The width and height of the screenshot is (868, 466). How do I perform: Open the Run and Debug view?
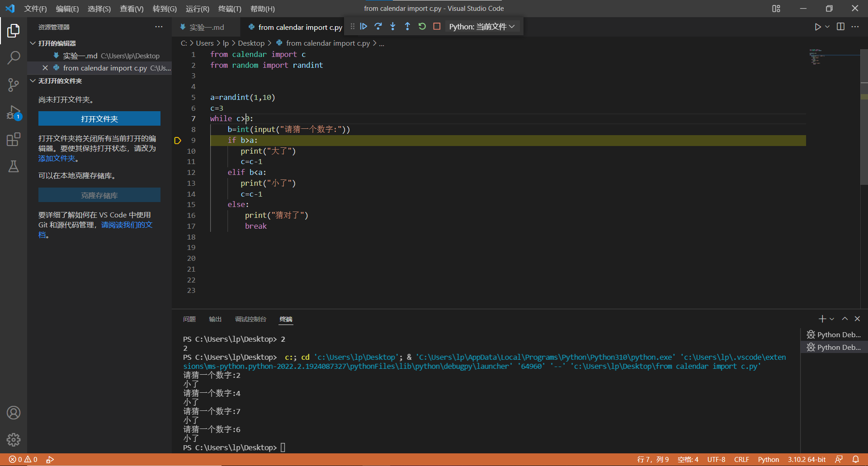pos(14,112)
